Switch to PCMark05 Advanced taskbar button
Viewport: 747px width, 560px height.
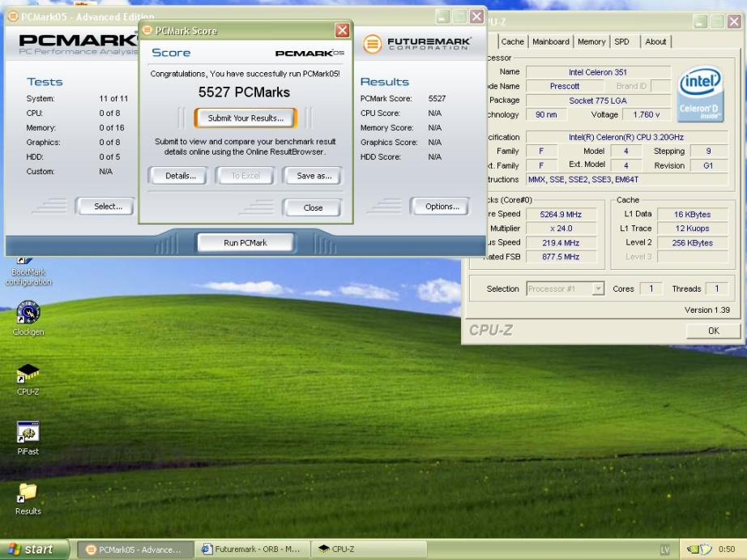pyautogui.click(x=135, y=549)
